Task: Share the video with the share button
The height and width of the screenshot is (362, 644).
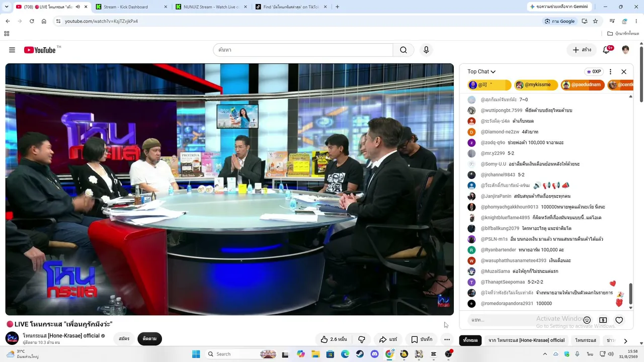Action: [x=388, y=339]
